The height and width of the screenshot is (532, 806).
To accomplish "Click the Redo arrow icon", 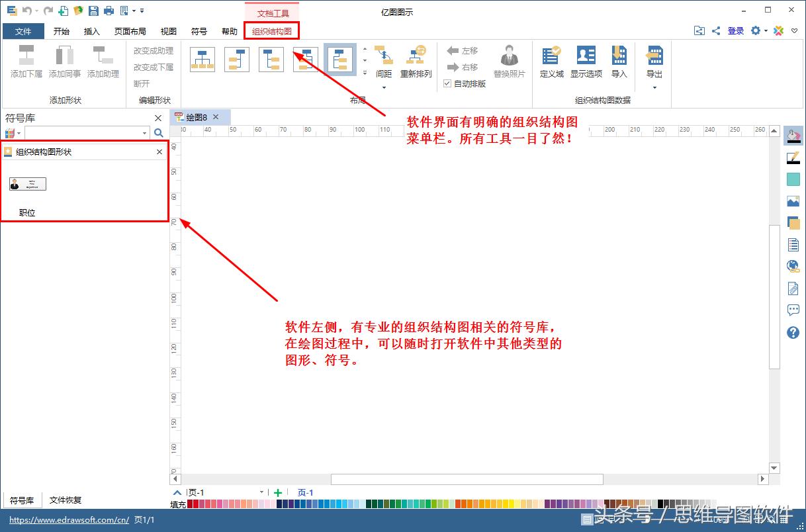I will pyautogui.click(x=48, y=11).
